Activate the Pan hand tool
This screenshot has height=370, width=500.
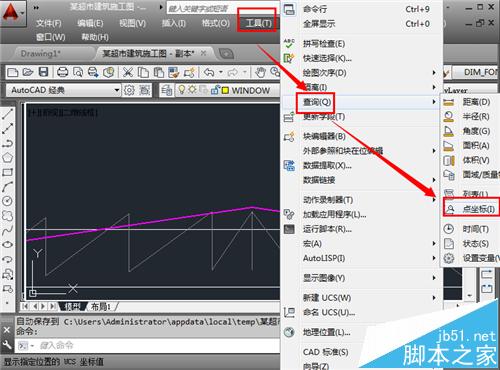click(x=260, y=72)
